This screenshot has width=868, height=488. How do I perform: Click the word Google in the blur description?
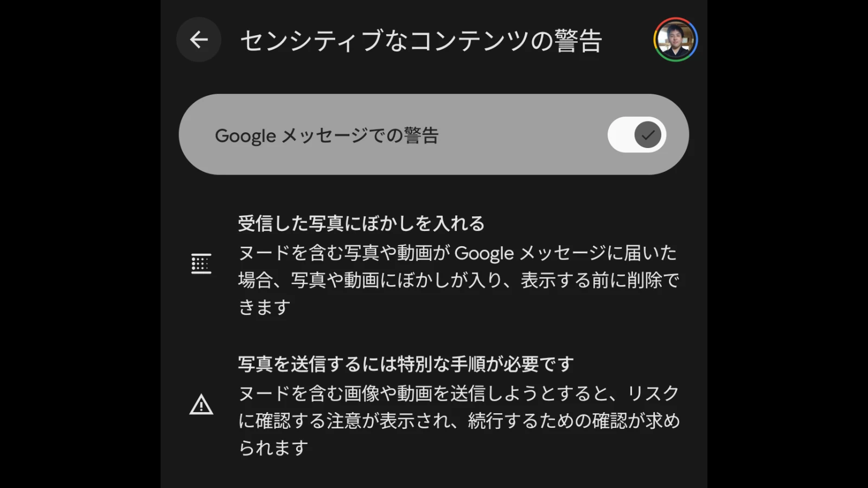[484, 253]
